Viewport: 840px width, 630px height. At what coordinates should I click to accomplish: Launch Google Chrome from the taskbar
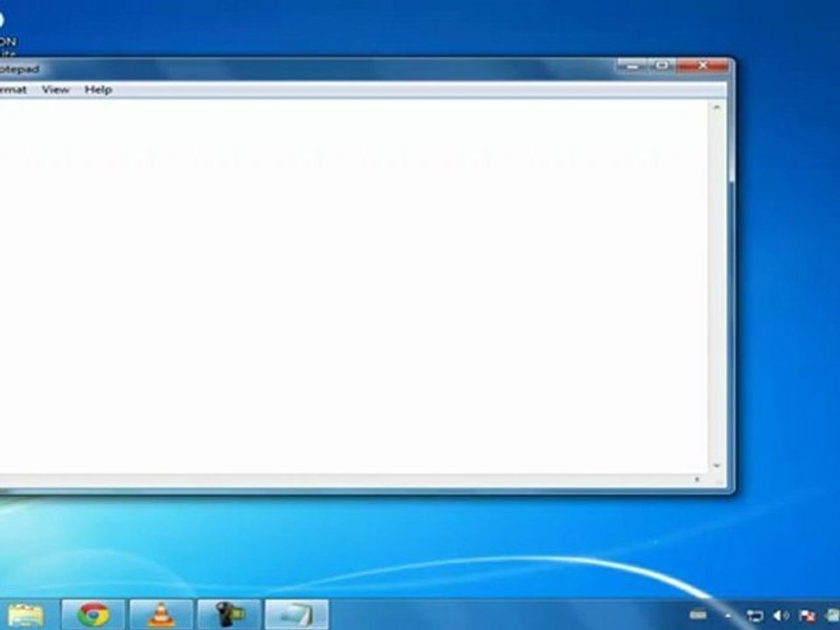click(94, 614)
